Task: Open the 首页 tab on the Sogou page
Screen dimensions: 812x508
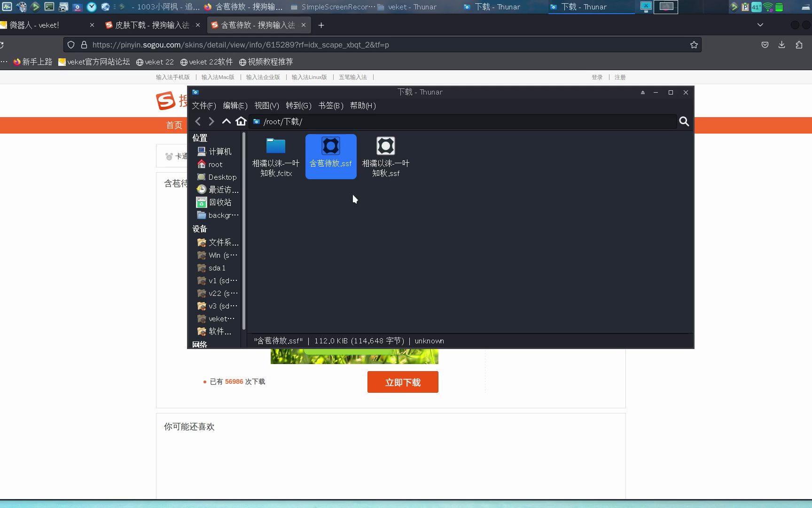Action: [x=174, y=125]
